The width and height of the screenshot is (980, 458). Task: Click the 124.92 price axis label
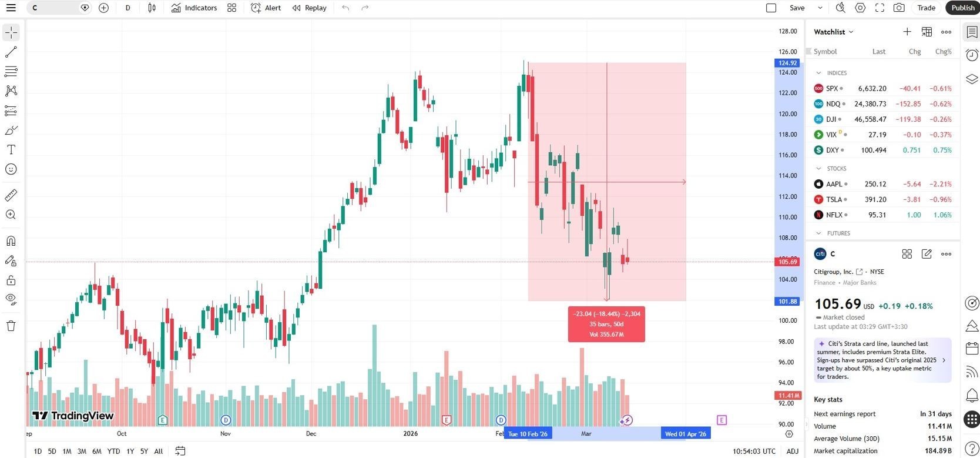(x=787, y=63)
